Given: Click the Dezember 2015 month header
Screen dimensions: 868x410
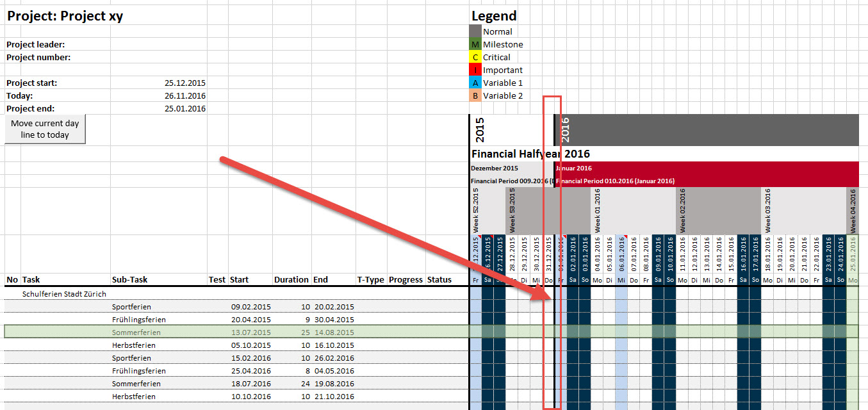Looking at the screenshot, I should [495, 168].
